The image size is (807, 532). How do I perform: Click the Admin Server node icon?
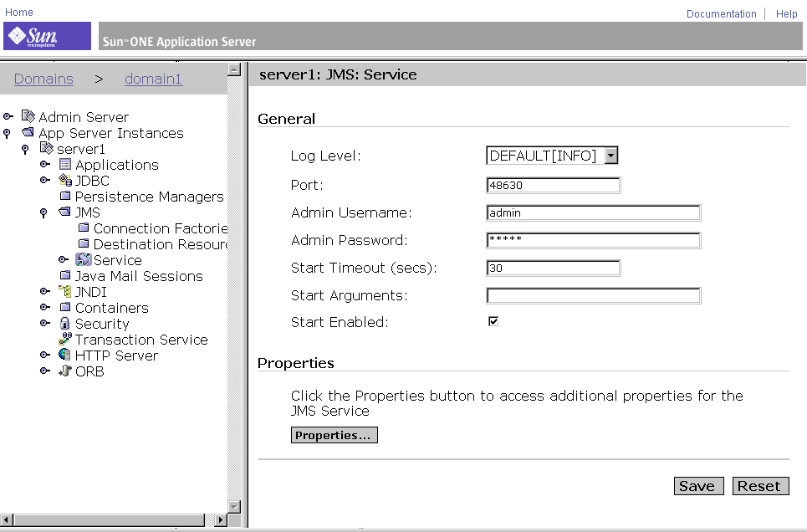click(x=28, y=116)
